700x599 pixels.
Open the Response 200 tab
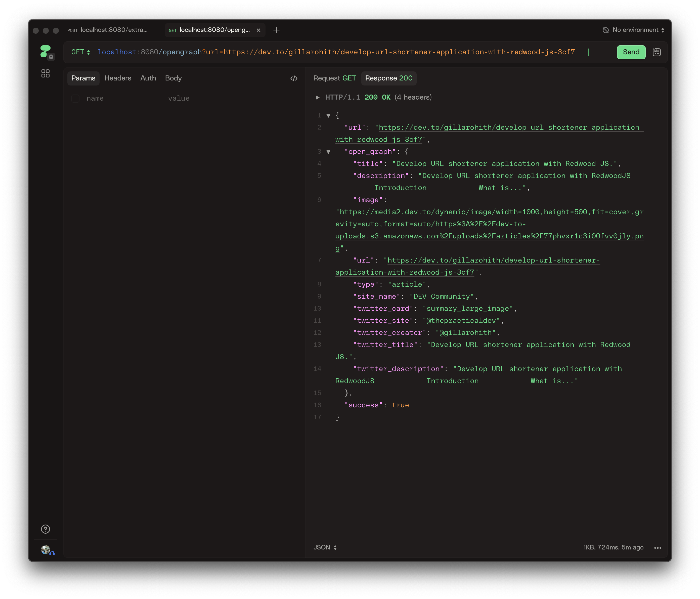388,78
